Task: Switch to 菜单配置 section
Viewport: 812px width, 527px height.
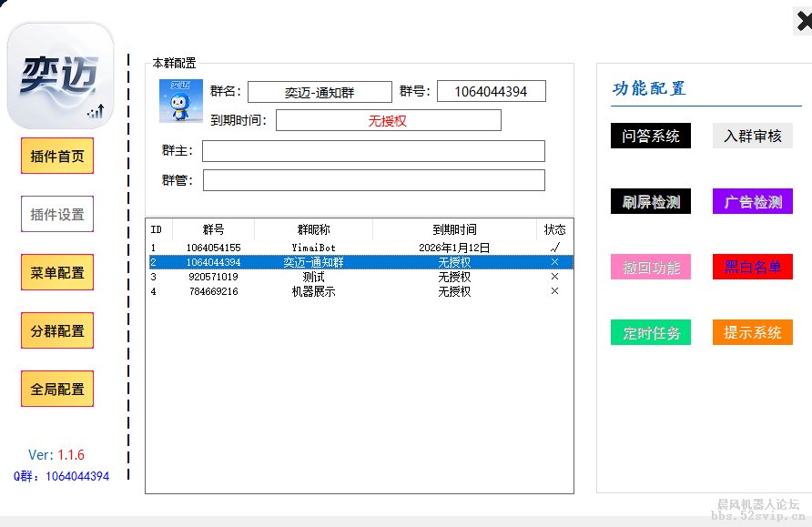Action: 57,273
